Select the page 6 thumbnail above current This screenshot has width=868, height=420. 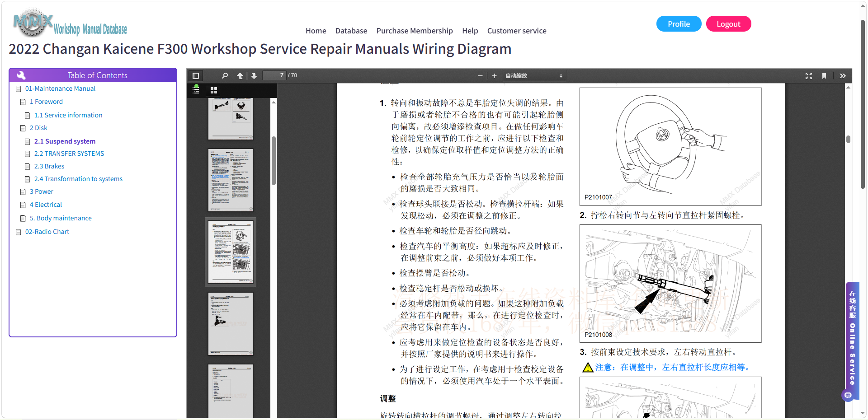coord(231,180)
